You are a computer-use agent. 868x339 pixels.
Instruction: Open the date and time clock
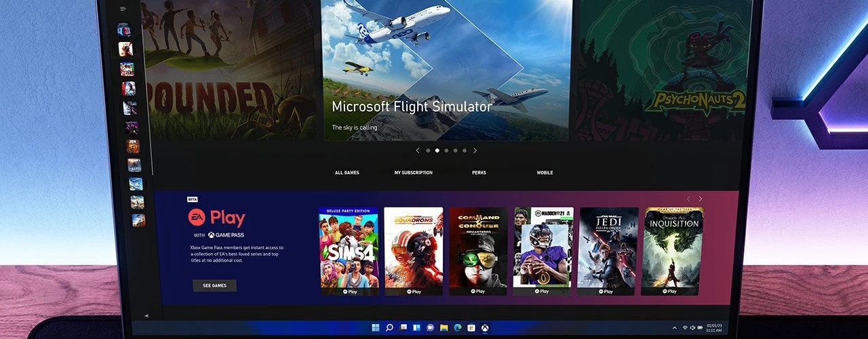click(714, 328)
